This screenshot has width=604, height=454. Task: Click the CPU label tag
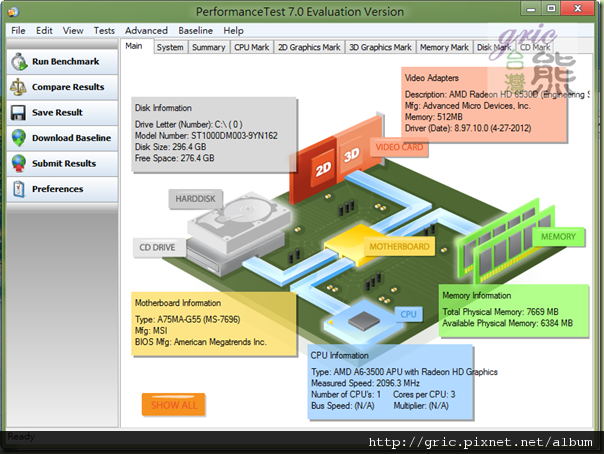[408, 314]
